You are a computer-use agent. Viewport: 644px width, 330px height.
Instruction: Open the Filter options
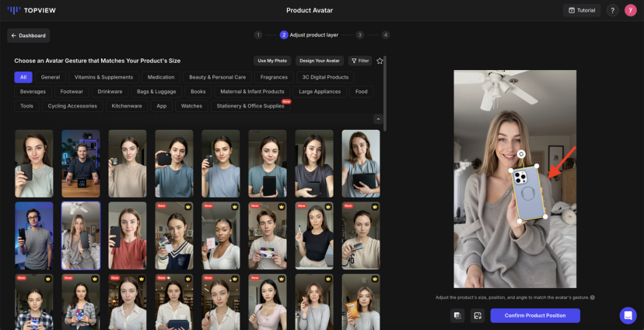pyautogui.click(x=360, y=61)
